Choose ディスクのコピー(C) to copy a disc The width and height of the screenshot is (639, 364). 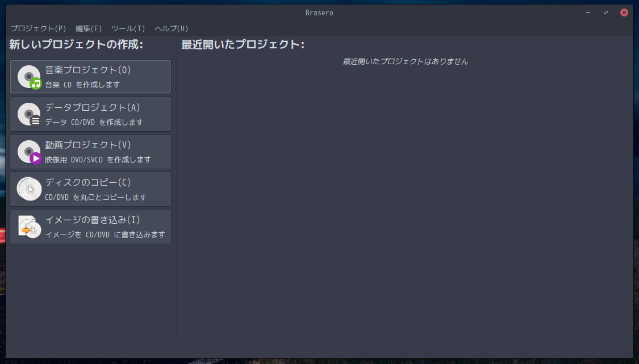click(x=90, y=189)
